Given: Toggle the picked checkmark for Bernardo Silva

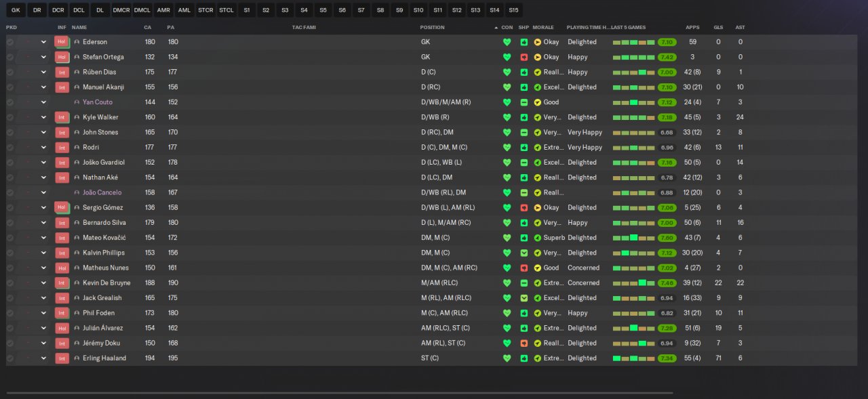Looking at the screenshot, I should pos(10,223).
